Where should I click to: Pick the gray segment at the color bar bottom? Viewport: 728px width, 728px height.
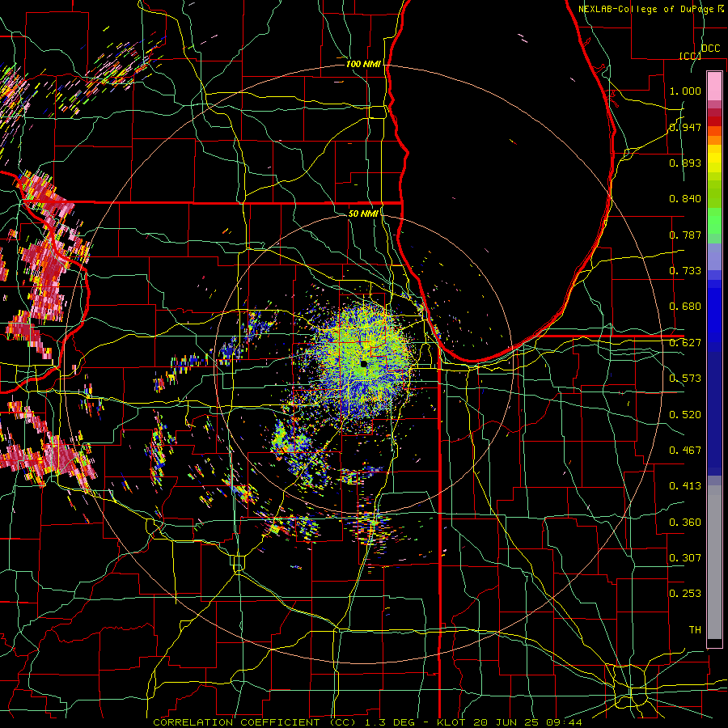pos(714,562)
